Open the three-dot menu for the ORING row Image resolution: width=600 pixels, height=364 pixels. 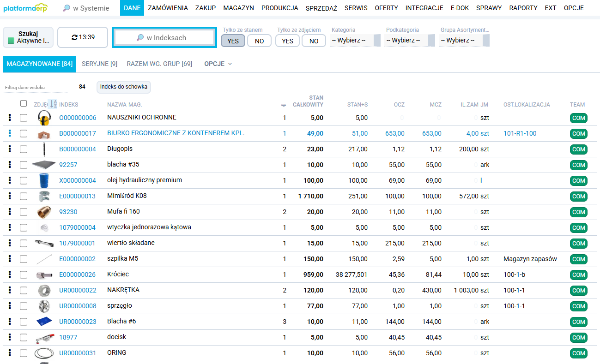[x=9, y=353]
